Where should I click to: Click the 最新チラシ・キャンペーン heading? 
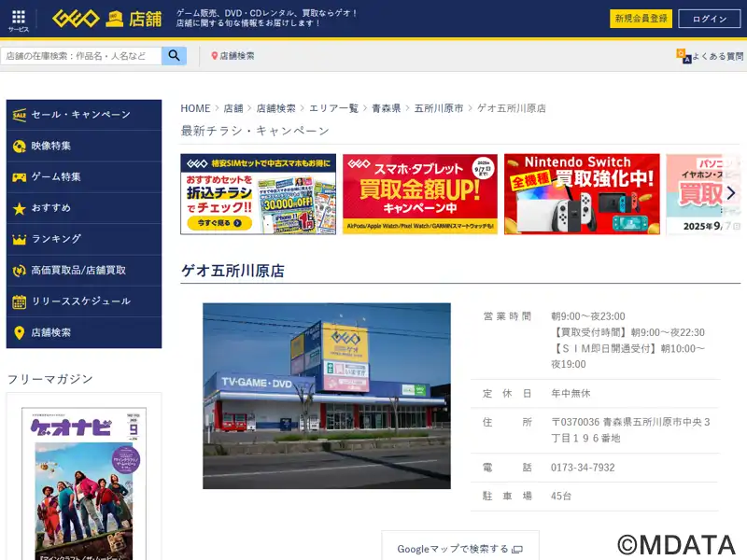pyautogui.click(x=255, y=131)
